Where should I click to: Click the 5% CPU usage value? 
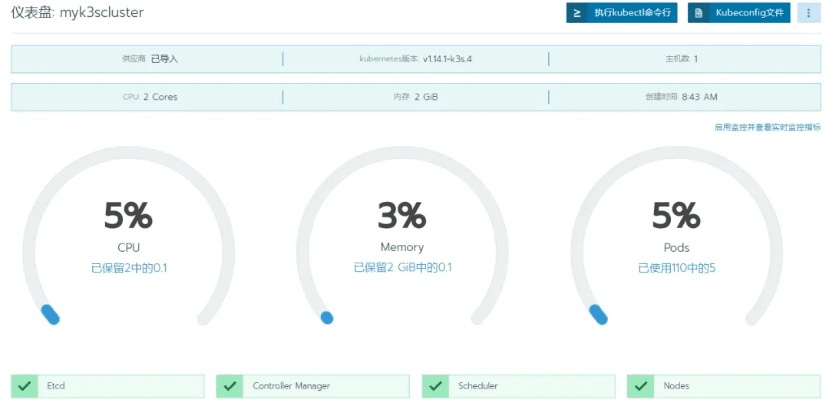coord(128,216)
